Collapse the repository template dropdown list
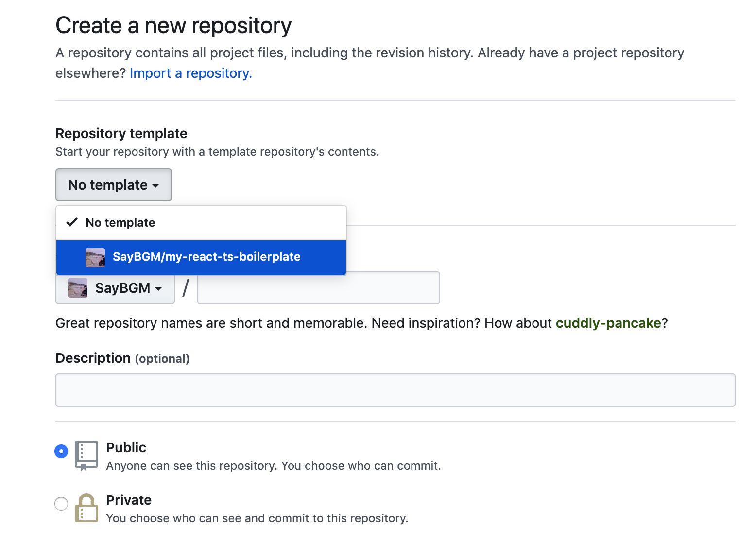This screenshot has width=756, height=533. pos(113,185)
